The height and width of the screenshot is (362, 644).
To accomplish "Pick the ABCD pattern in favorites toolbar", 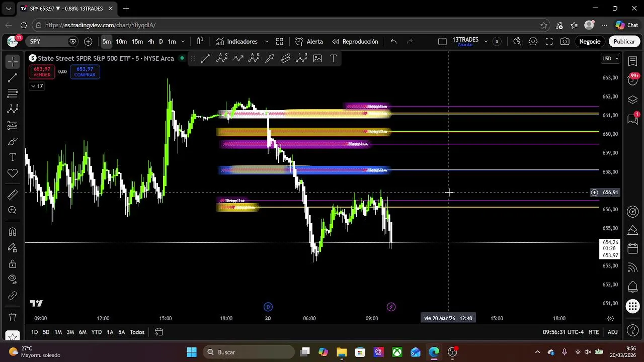I will pyautogui.click(x=222, y=58).
